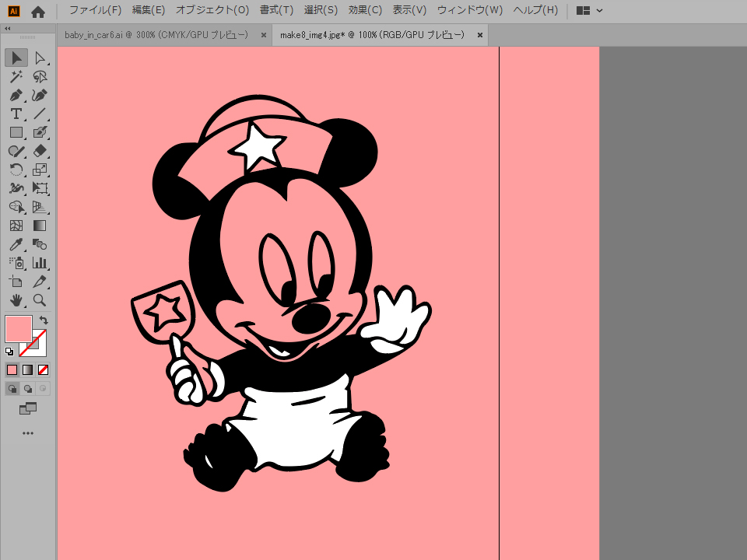Expand the toolbar with double-arrow
This screenshot has height=560, width=747.
[8, 28]
